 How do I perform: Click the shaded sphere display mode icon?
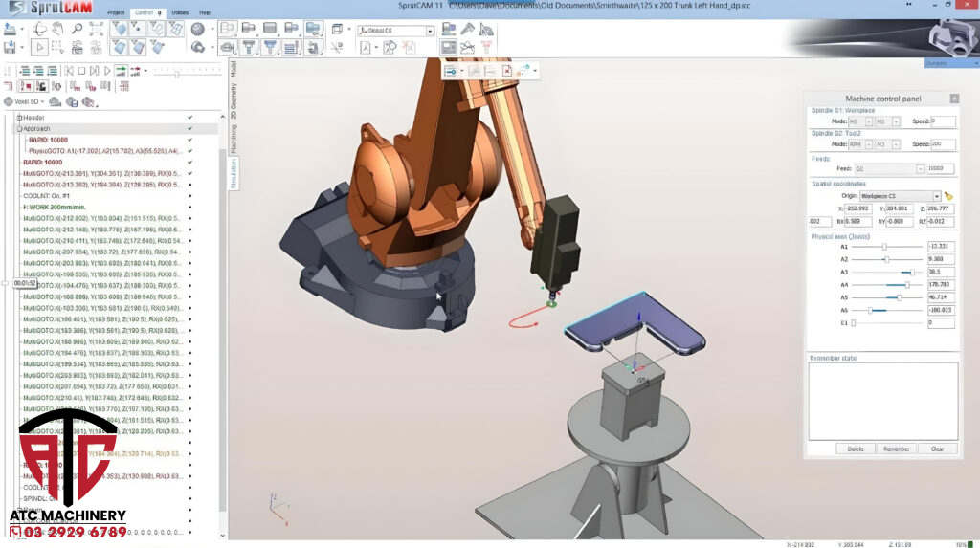(197, 29)
